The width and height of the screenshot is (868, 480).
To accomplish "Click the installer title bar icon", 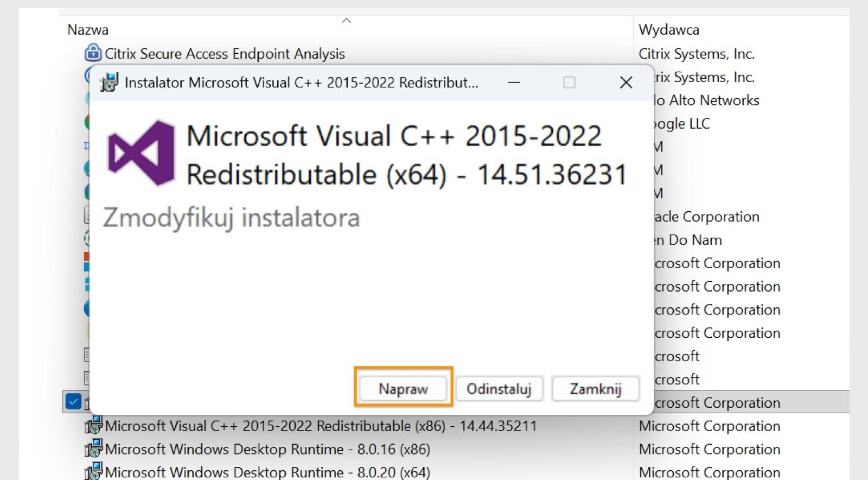I will point(108,83).
